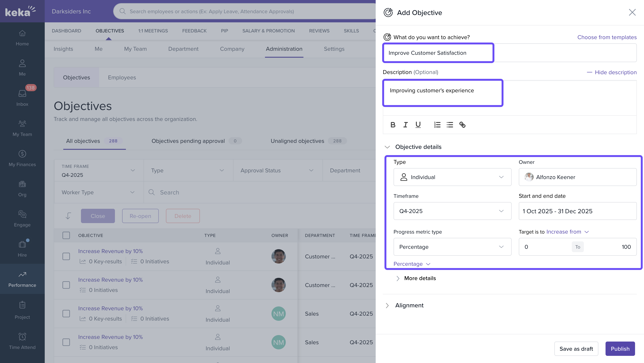Select first Increase Revenue by 10% row checkbox

66,256
